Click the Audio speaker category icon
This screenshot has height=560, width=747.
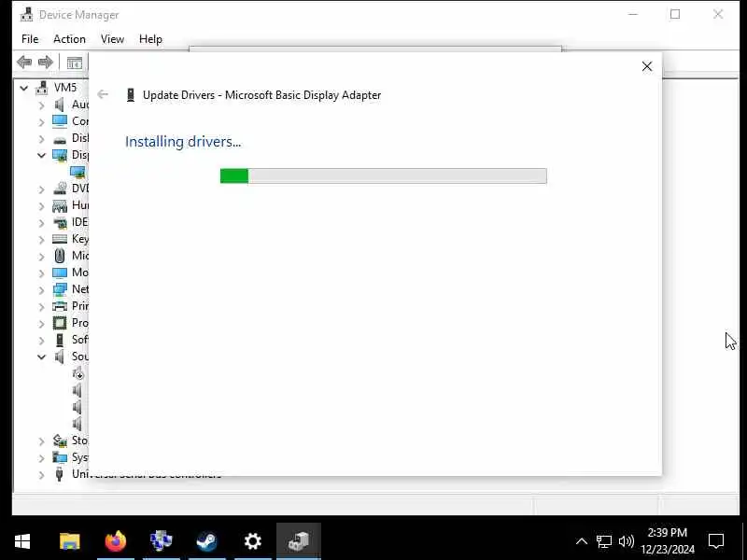tap(60, 105)
